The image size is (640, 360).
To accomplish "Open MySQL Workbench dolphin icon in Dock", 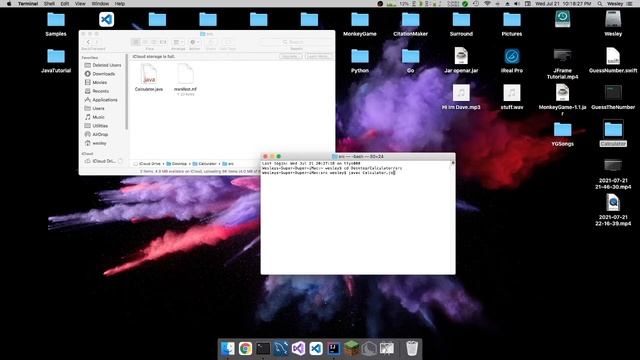I will tap(280, 349).
